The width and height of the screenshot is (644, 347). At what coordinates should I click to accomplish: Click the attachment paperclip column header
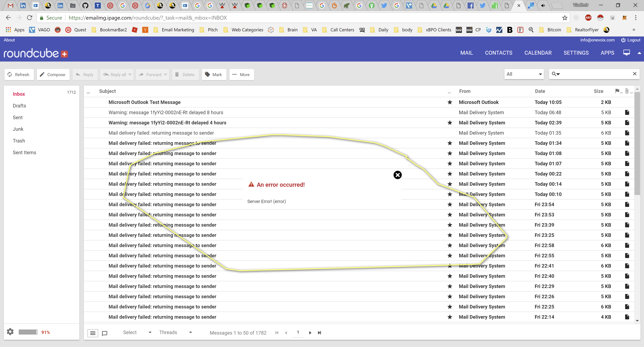click(x=627, y=91)
